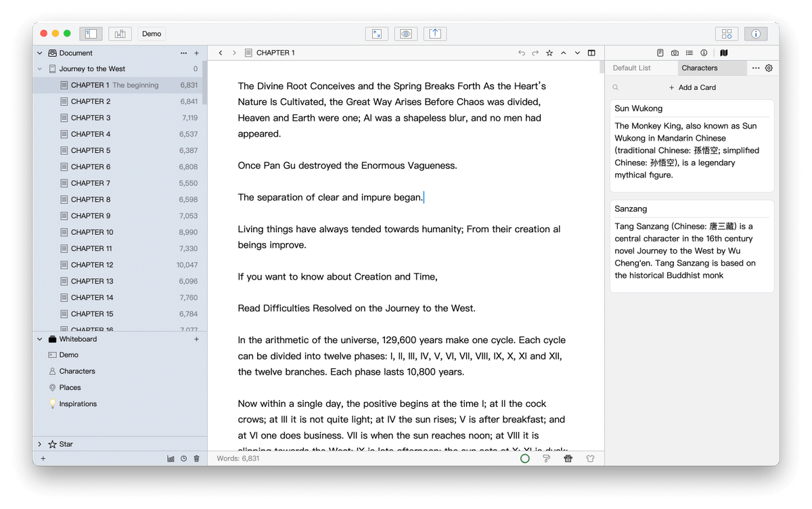Open the Sun Wukong card
Image resolution: width=812 pixels, height=509 pixels.
(692, 146)
